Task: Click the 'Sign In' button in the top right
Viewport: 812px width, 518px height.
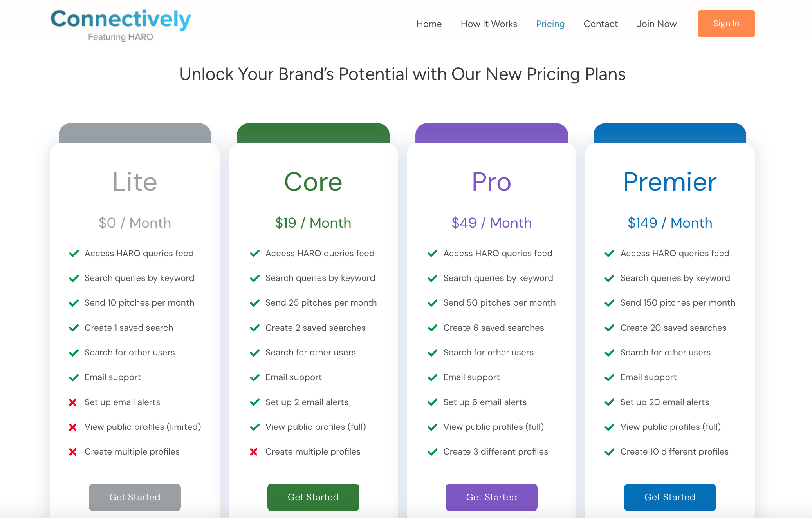Action: coord(725,24)
